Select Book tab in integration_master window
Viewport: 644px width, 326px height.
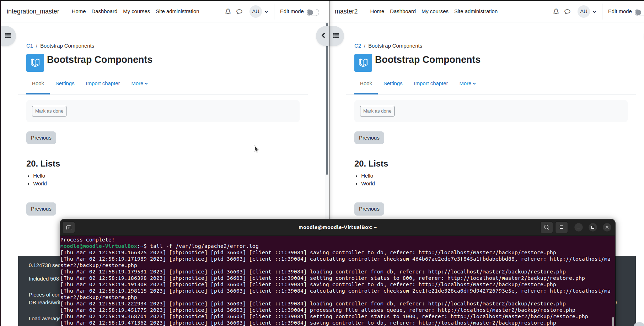38,83
